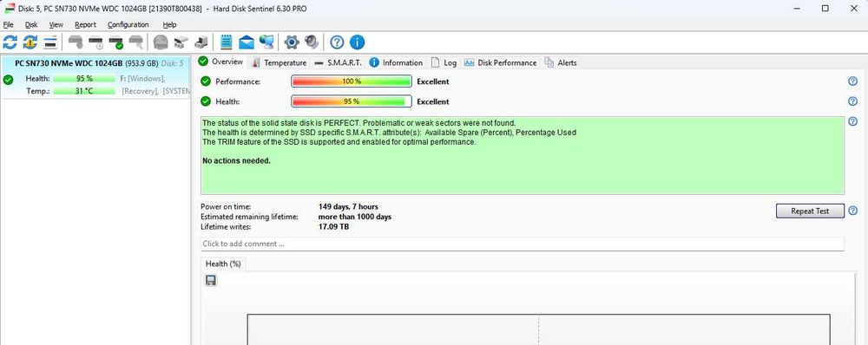
Task: Click the '149 days, 7 hours' power on value
Action: click(348, 207)
